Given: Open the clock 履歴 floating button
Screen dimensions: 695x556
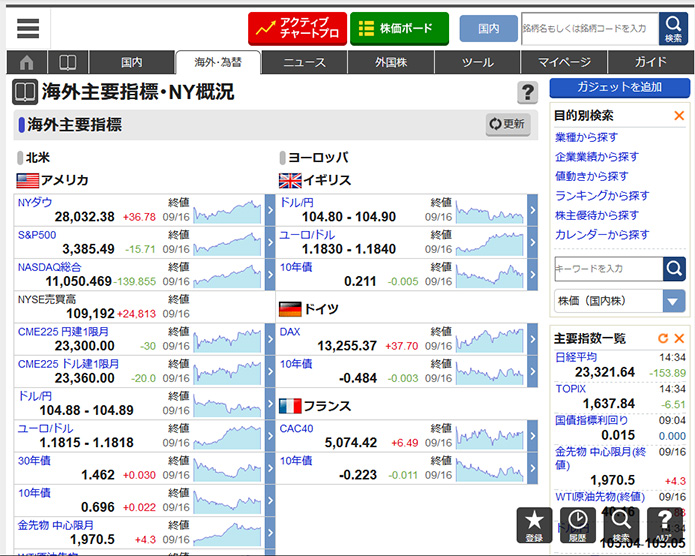Looking at the screenshot, I should 578,525.
